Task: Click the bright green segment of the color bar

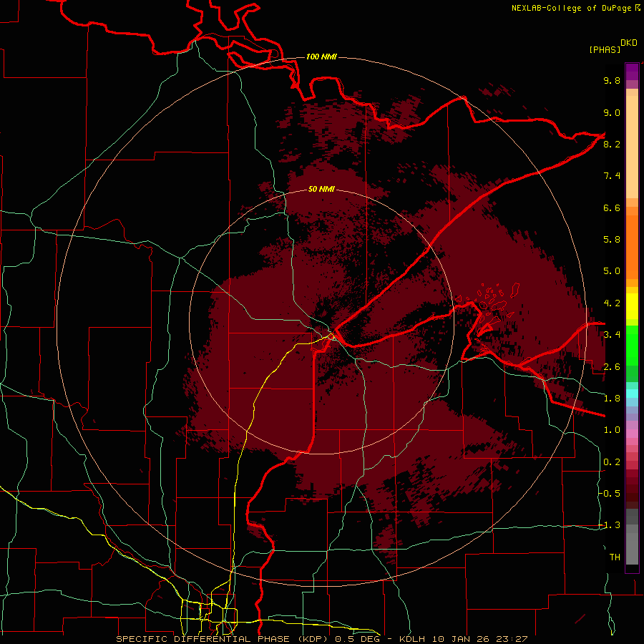Action: 632,346
